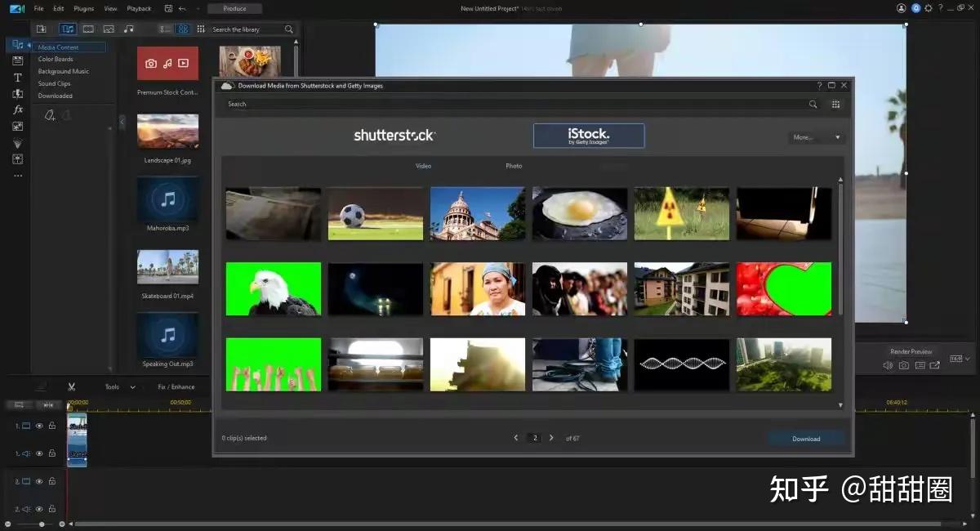The image size is (980, 531).
Task: Click the Download button
Action: (x=806, y=439)
